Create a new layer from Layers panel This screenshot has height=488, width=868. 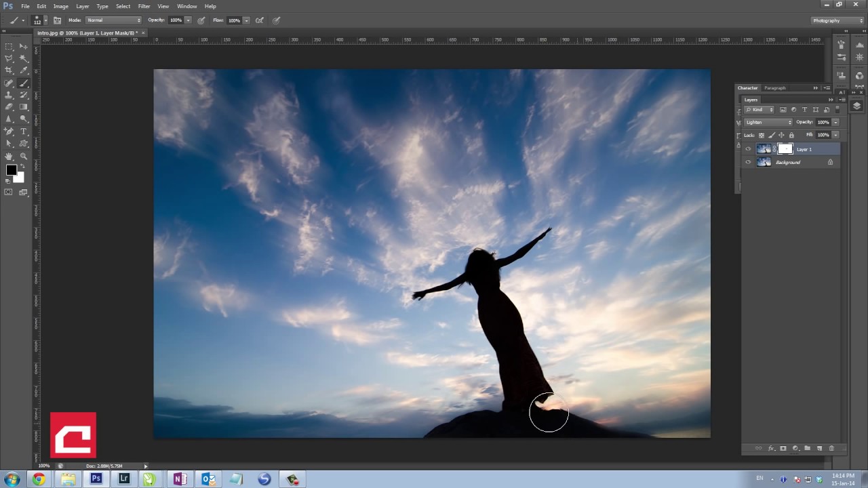pyautogui.click(x=819, y=448)
